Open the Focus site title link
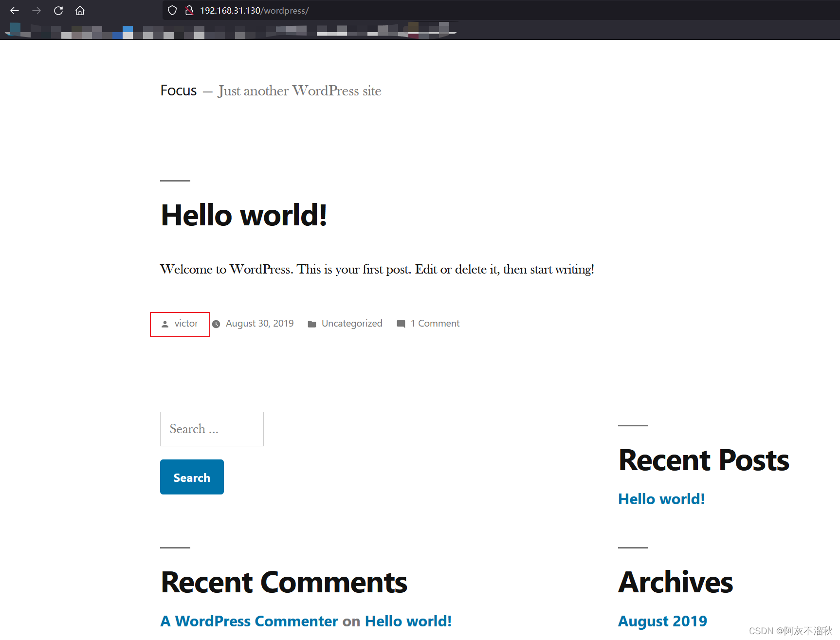The image size is (840, 640). [179, 91]
